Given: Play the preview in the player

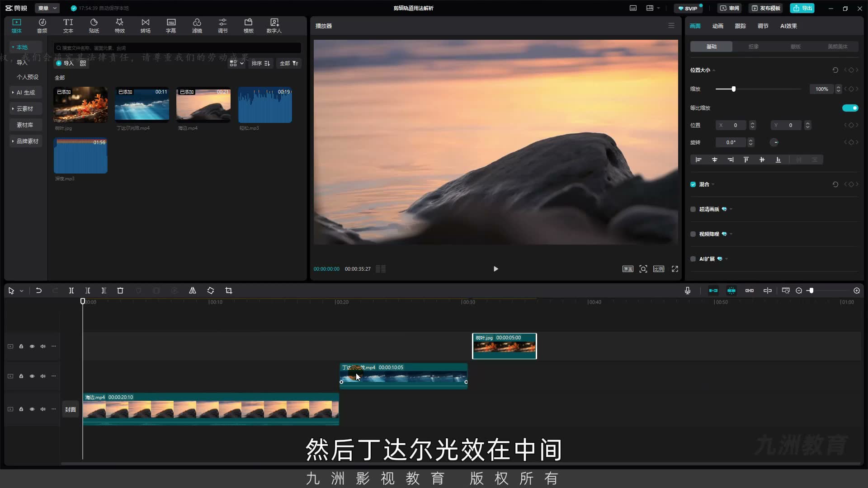Looking at the screenshot, I should [x=496, y=269].
